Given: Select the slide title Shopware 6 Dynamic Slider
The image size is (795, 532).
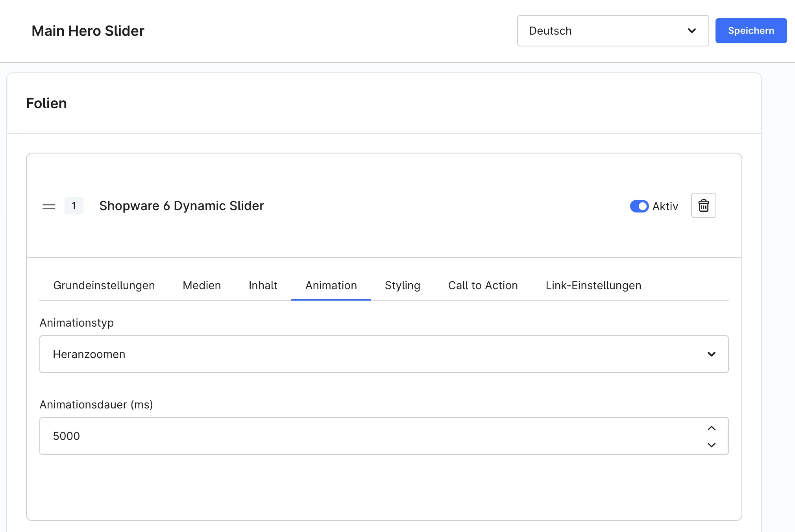Looking at the screenshot, I should click(181, 206).
